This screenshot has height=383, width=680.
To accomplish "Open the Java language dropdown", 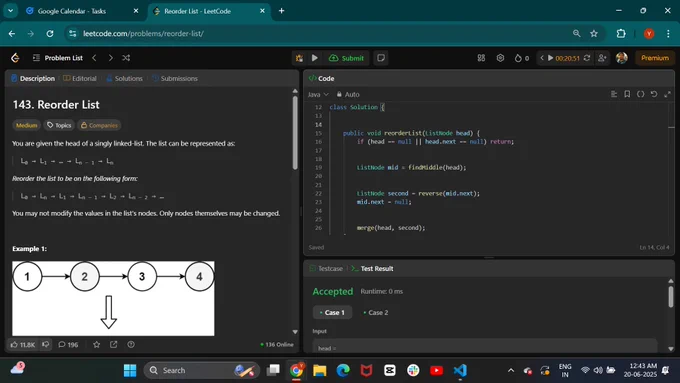I will [x=318, y=95].
